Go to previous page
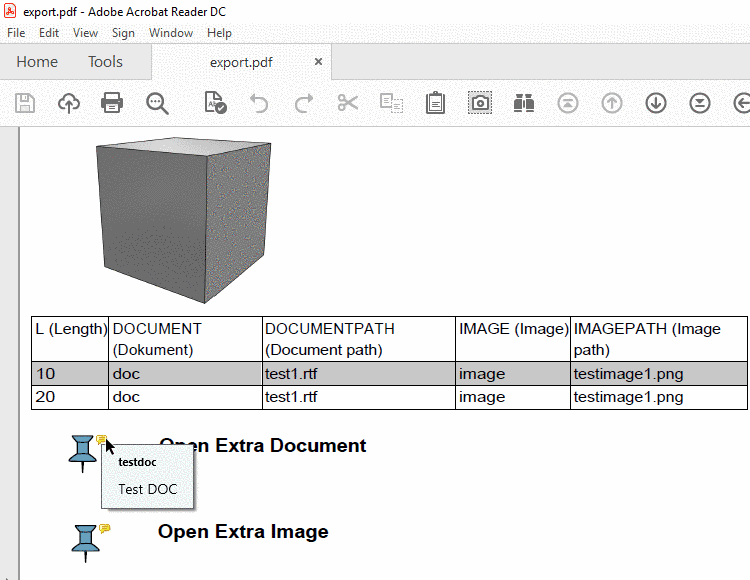750x580 pixels. (x=612, y=103)
